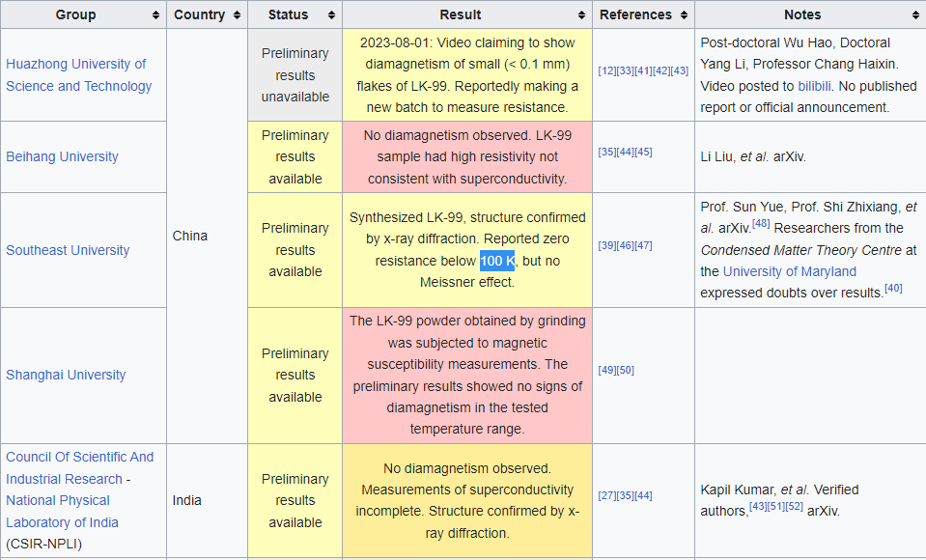Open reference [49] in Shanghai University row

pos(606,370)
